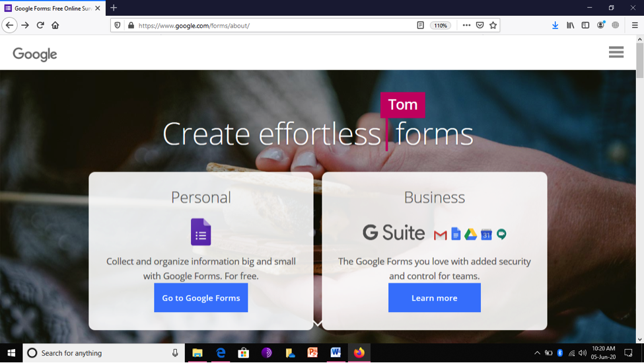
Task: Show sidebars button
Action: tap(585, 25)
